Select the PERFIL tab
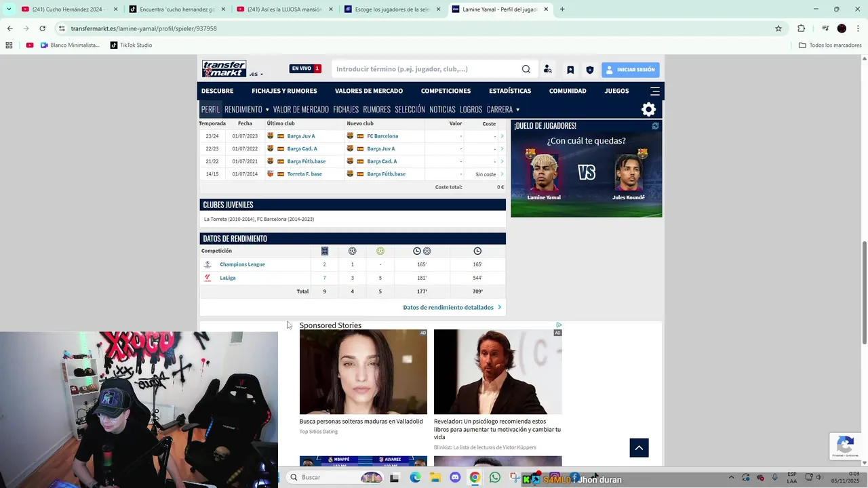Viewport: 868px width, 488px height. pos(210,109)
